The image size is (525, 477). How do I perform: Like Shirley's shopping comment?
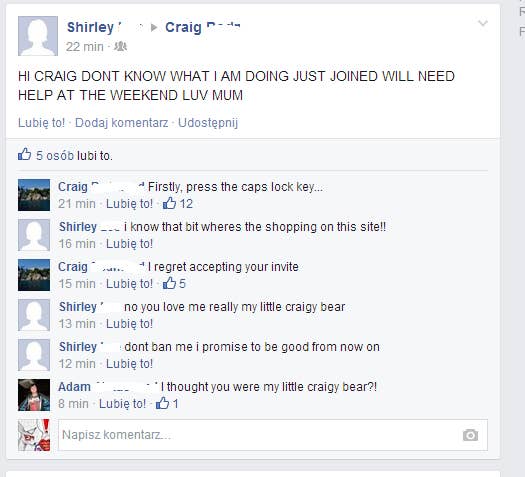coord(129,244)
